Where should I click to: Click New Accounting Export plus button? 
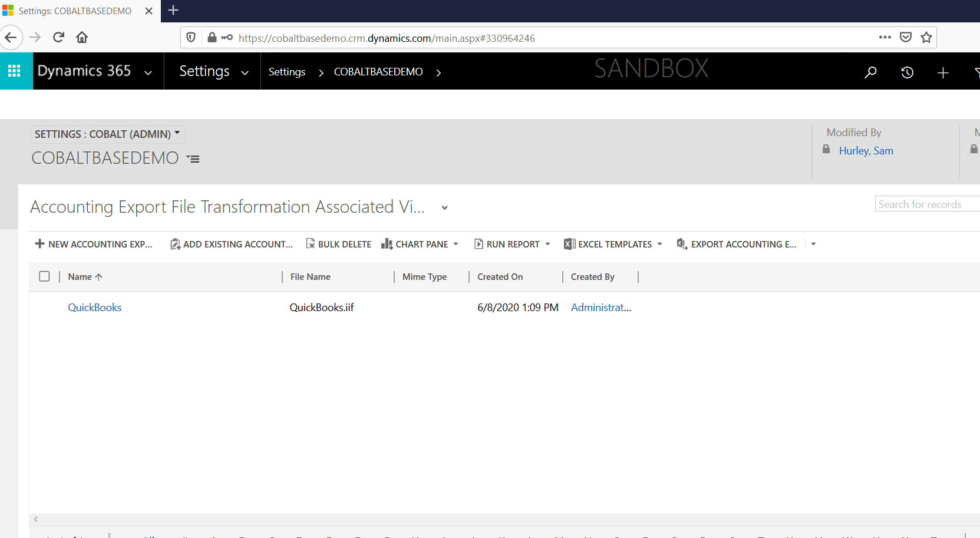(x=94, y=244)
